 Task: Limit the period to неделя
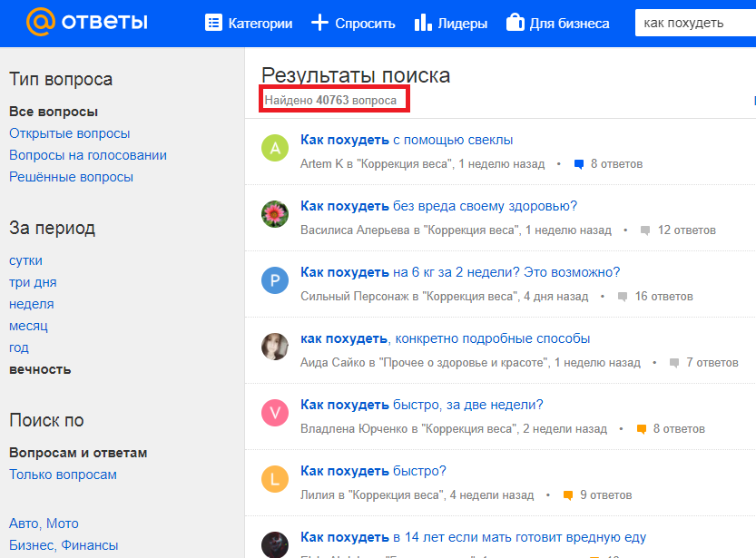(x=32, y=304)
